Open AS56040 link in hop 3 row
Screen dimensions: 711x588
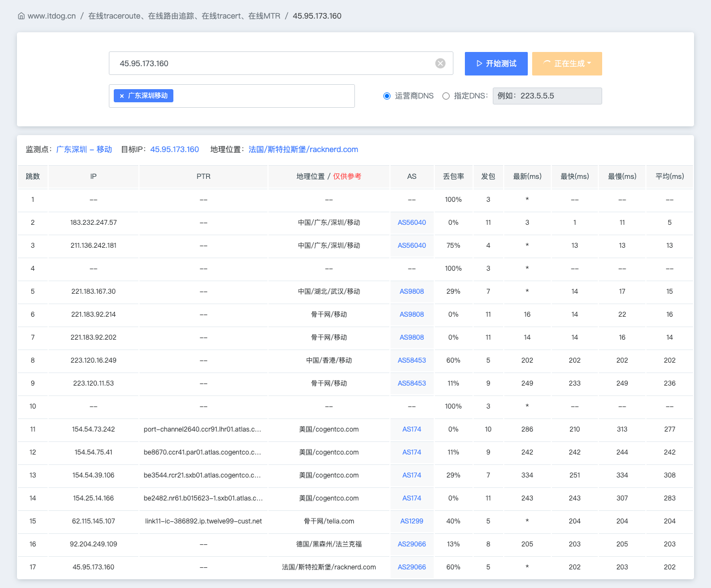(412, 246)
